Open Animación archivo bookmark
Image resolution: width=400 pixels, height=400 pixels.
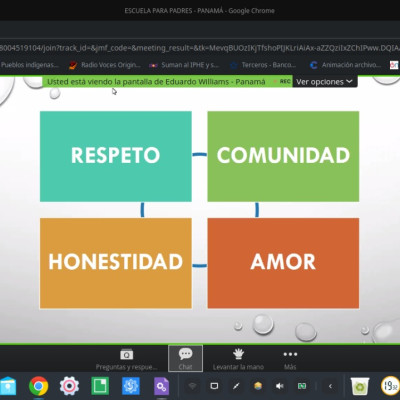pyautogui.click(x=345, y=65)
